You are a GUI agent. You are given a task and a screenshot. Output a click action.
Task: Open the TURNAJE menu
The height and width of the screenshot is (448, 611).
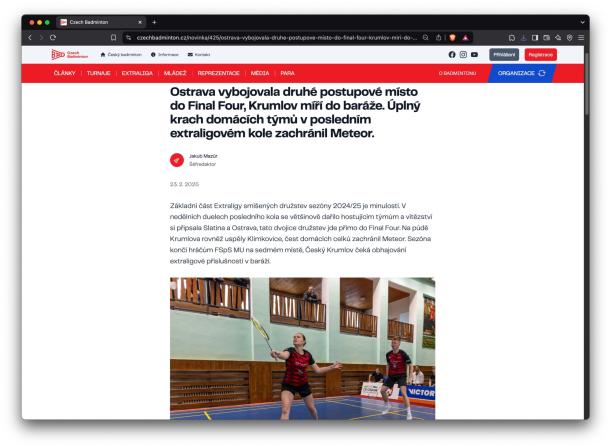pos(99,73)
